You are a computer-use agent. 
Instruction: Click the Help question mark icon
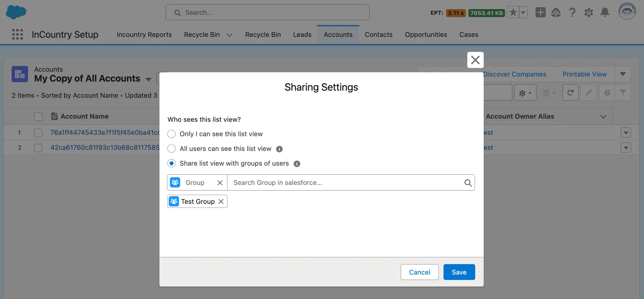pos(572,13)
